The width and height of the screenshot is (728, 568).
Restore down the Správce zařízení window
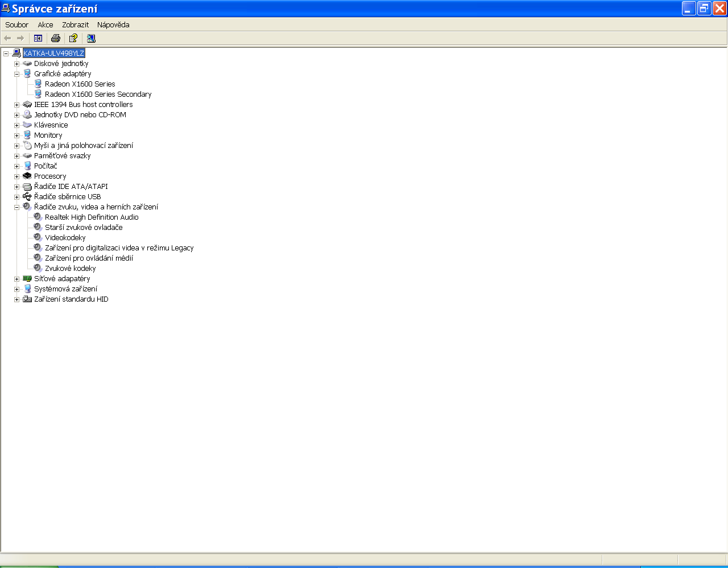pos(704,8)
